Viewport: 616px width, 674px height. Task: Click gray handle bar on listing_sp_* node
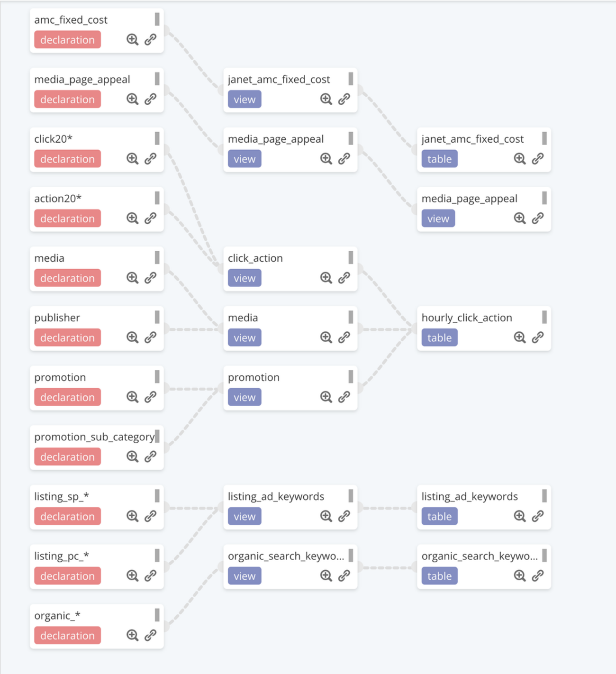coord(157,496)
